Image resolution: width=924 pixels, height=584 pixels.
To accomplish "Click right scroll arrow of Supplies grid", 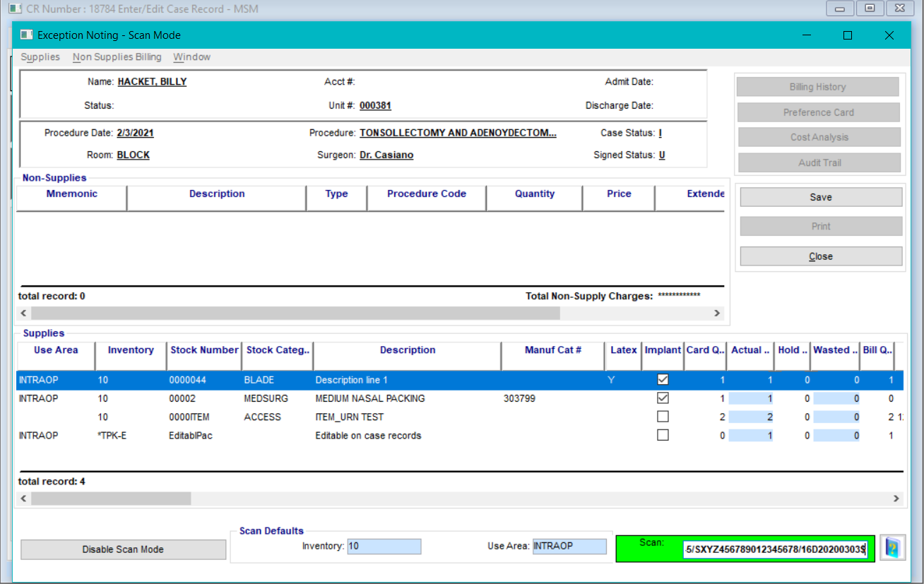I will 896,499.
